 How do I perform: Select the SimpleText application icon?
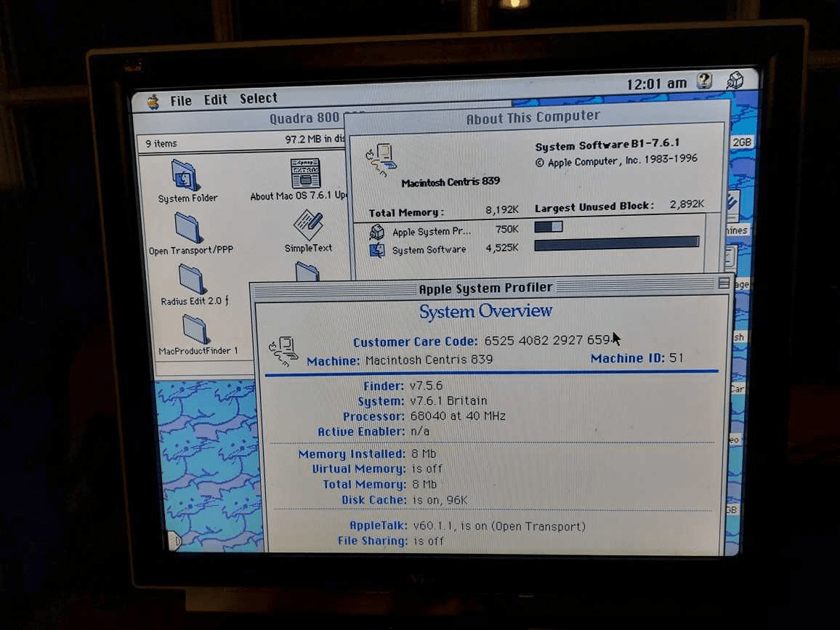coord(309,225)
